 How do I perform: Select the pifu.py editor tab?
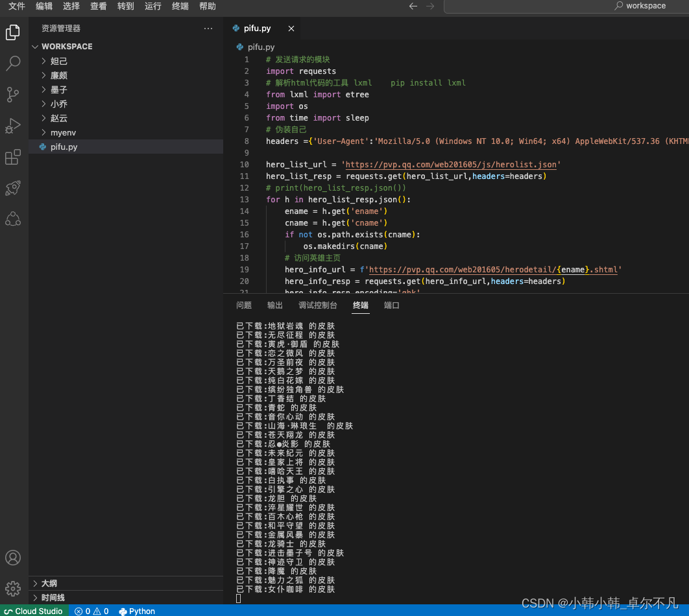tap(263, 29)
